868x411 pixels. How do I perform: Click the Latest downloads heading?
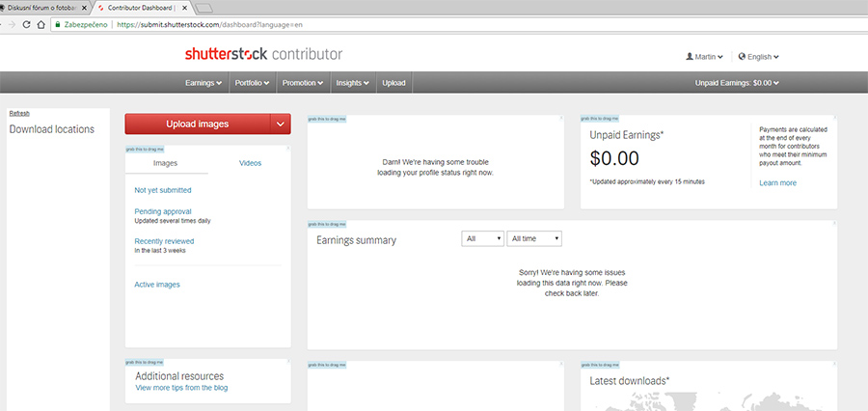[x=630, y=381]
